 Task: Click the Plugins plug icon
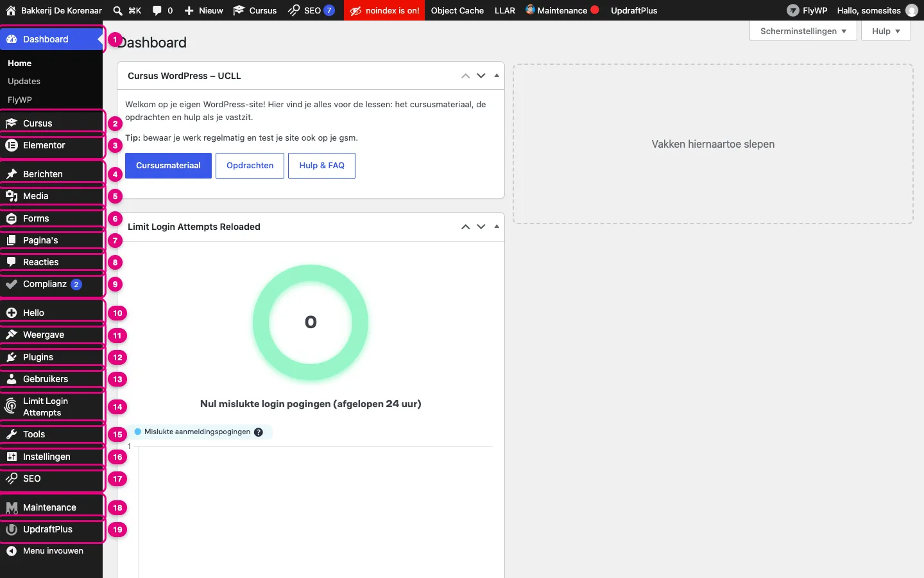(x=12, y=357)
